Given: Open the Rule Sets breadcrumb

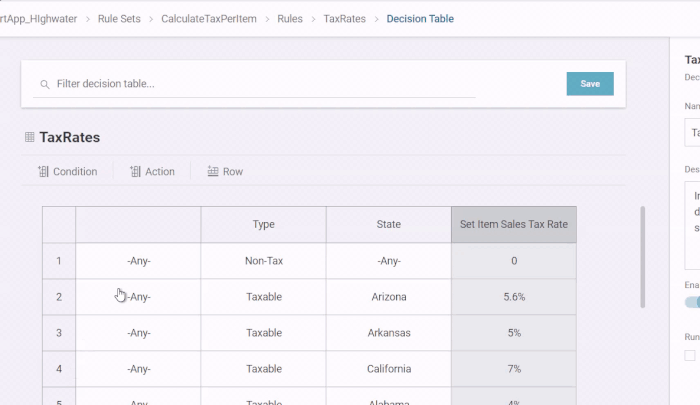Looking at the screenshot, I should point(121,18).
